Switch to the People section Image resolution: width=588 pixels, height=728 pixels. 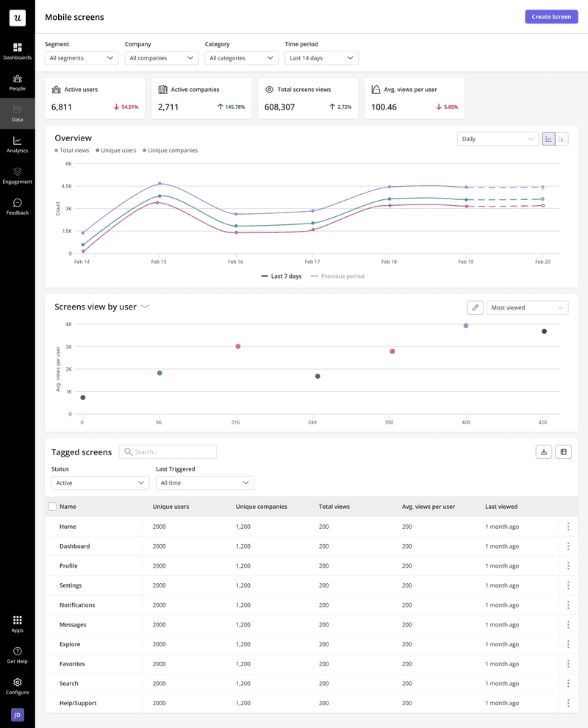coord(17,83)
